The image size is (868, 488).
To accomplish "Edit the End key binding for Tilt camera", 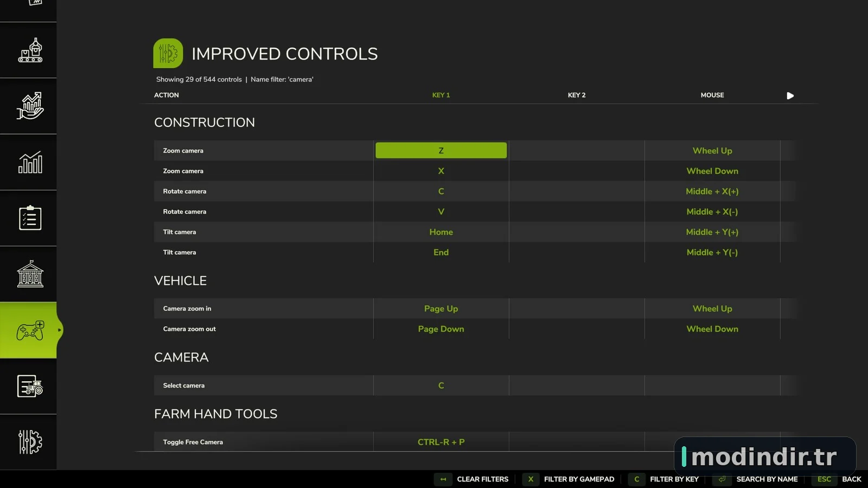I will coord(441,252).
